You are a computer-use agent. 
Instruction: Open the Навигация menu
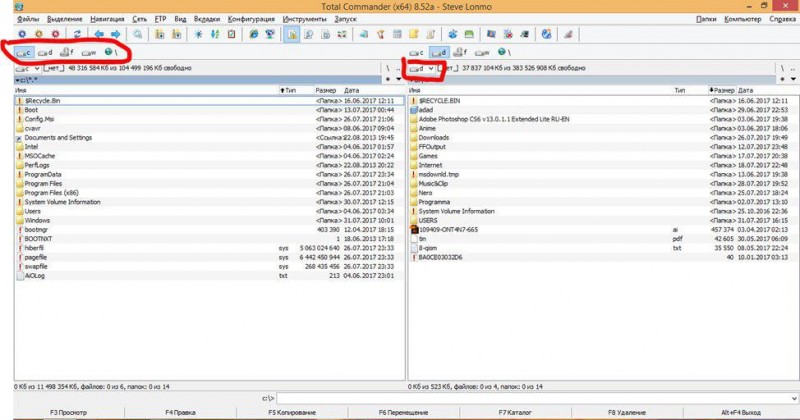click(107, 19)
